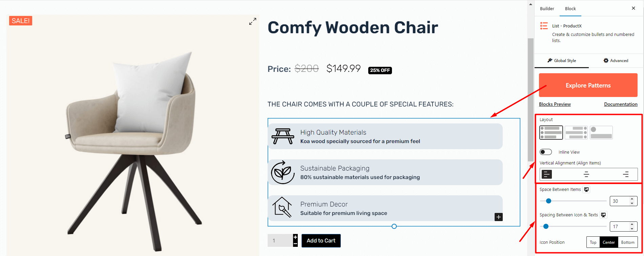Set vertical alignment to center
This screenshot has width=644, height=256.
coord(586,174)
